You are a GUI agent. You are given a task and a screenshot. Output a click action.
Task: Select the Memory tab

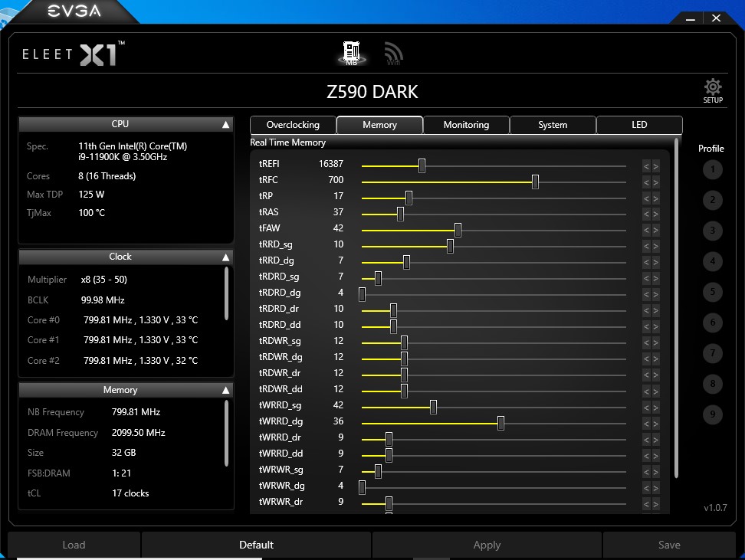[x=379, y=125]
